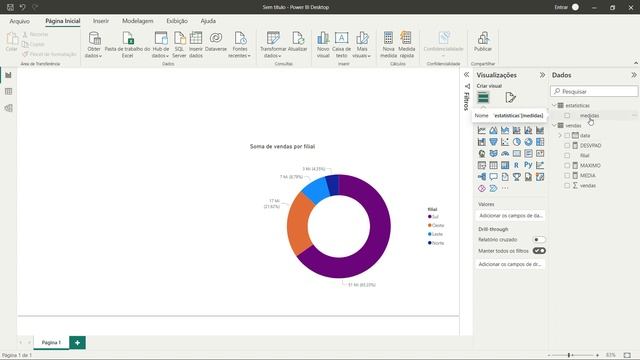The image size is (640, 360).
Task: Add a new page with plus button
Action: click(x=77, y=343)
